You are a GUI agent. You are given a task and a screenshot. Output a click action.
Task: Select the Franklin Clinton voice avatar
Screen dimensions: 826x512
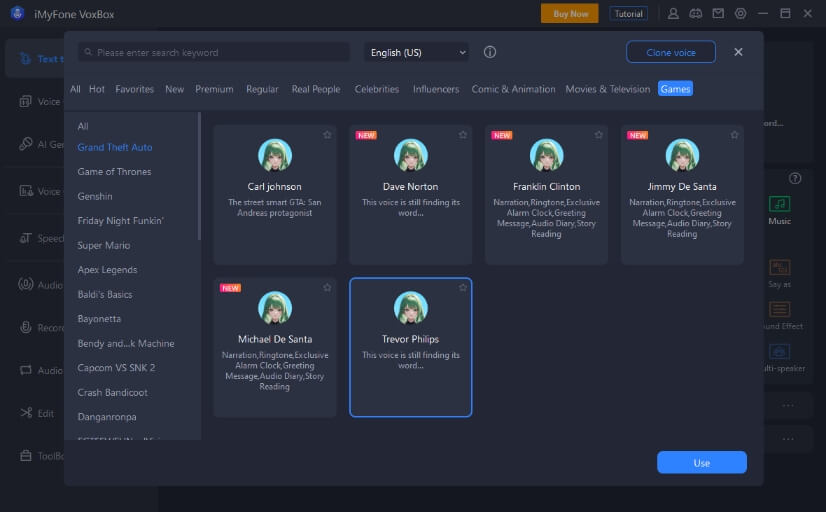coord(546,155)
